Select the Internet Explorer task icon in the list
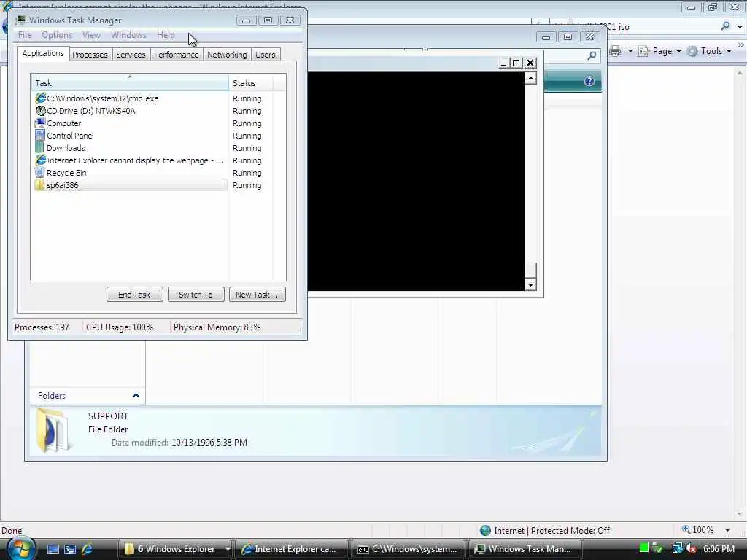The image size is (747, 560). pyautogui.click(x=41, y=160)
